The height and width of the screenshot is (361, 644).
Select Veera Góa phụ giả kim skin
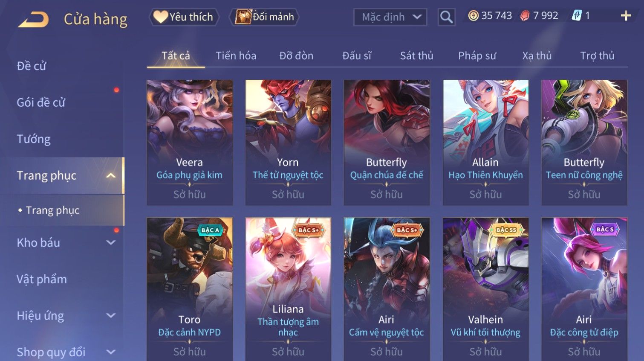pos(190,143)
